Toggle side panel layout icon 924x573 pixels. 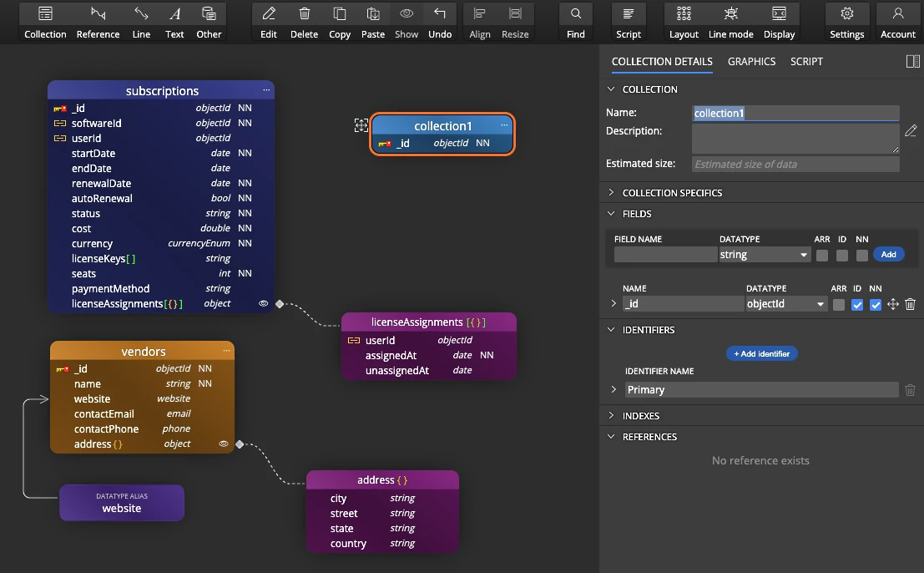pos(912,62)
